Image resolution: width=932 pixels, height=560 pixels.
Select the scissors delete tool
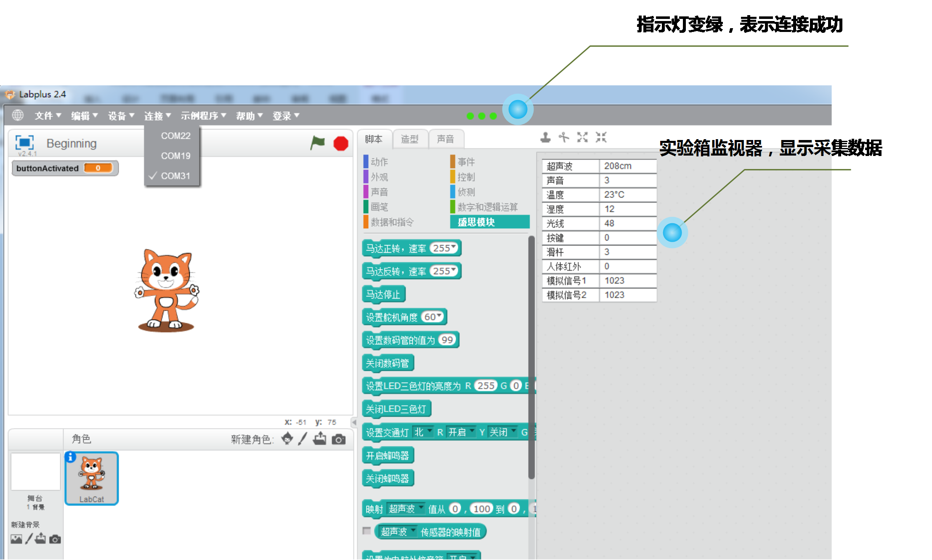(x=564, y=137)
